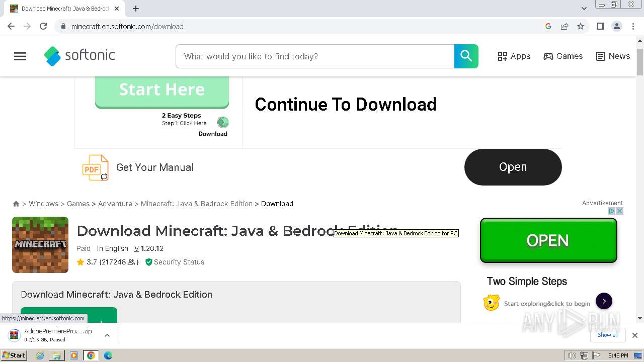Close the downloads bar
The width and height of the screenshot is (644, 362).
coord(635,335)
